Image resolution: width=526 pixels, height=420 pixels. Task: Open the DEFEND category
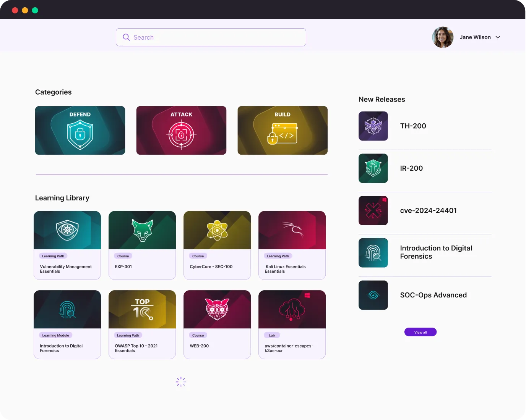tap(80, 131)
